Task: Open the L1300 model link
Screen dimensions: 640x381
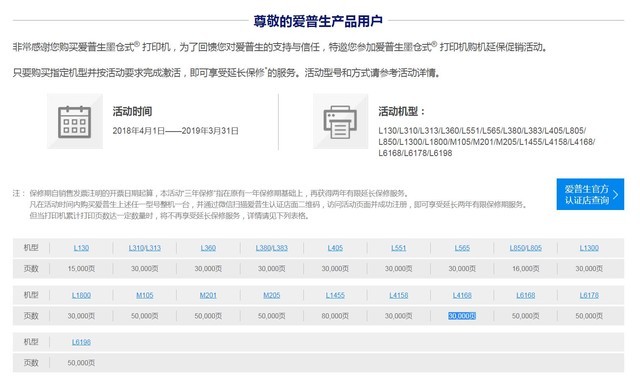Action: tap(589, 248)
